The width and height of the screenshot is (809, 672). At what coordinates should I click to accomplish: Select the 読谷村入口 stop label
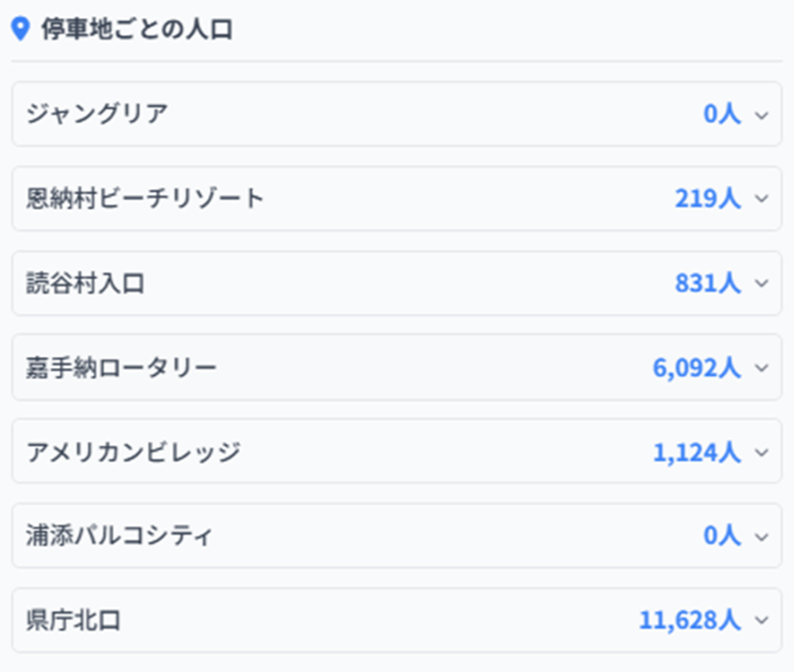click(x=85, y=283)
